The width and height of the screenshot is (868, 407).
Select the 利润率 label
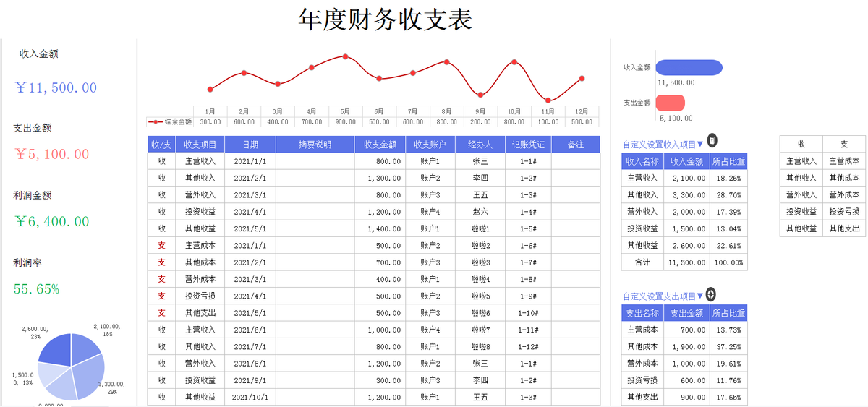27,262
